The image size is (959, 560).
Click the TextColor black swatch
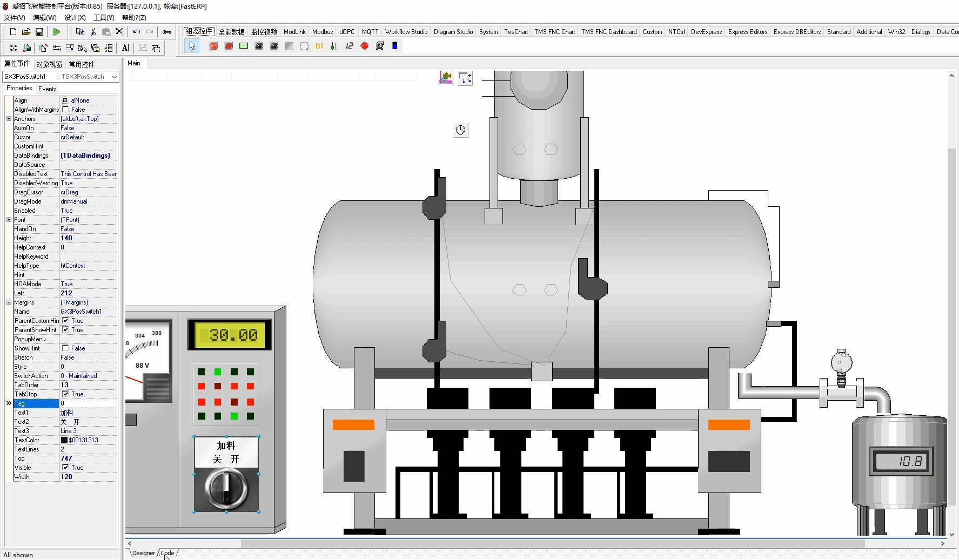pos(64,440)
